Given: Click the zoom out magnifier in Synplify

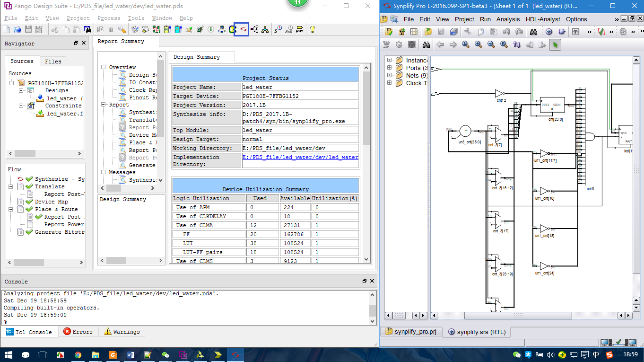Looking at the screenshot, I should (491, 44).
